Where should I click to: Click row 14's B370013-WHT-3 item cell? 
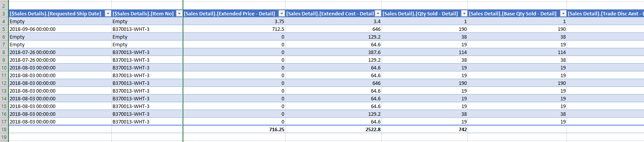tap(147, 98)
